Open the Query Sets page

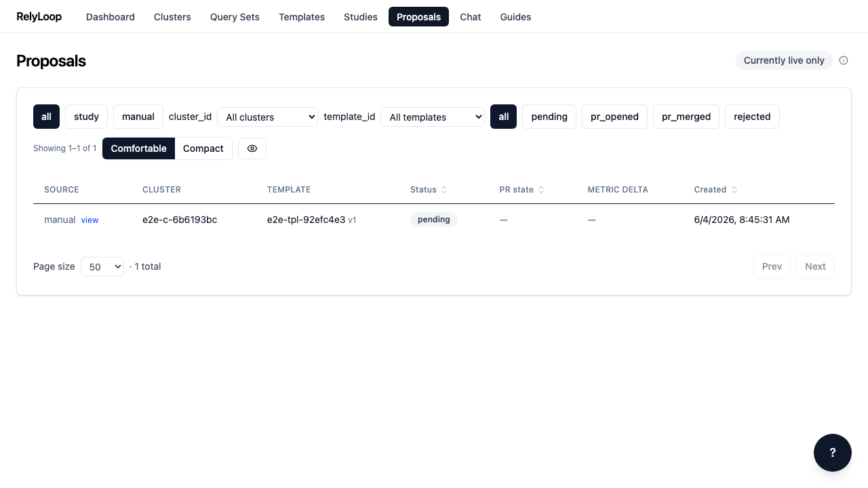click(x=235, y=17)
